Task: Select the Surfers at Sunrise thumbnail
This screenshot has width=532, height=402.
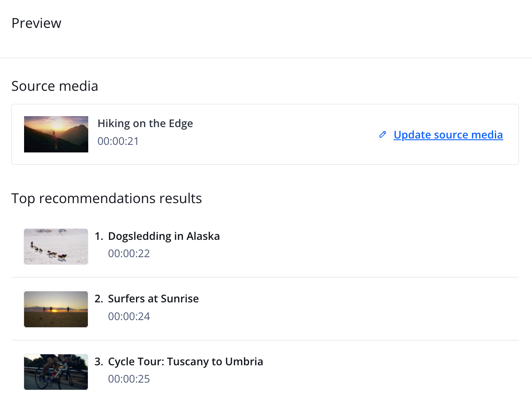Action: point(56,309)
